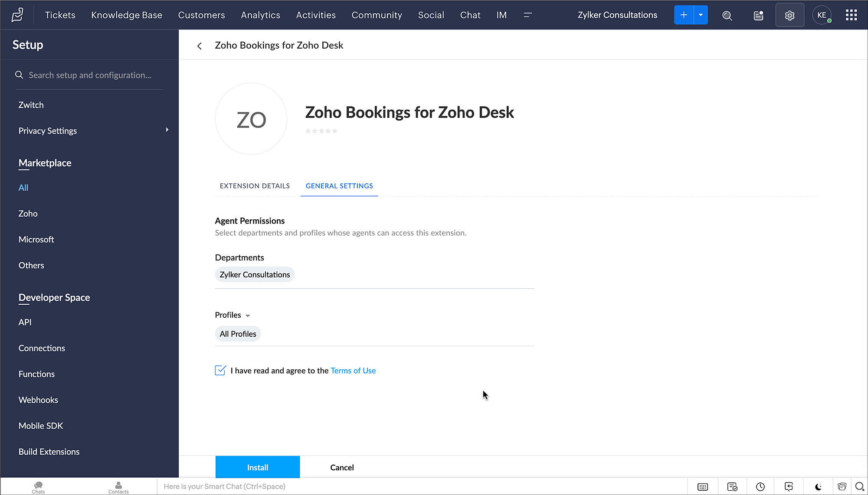The height and width of the screenshot is (495, 868).
Task: Toggle night mode moon icon
Action: [818, 487]
